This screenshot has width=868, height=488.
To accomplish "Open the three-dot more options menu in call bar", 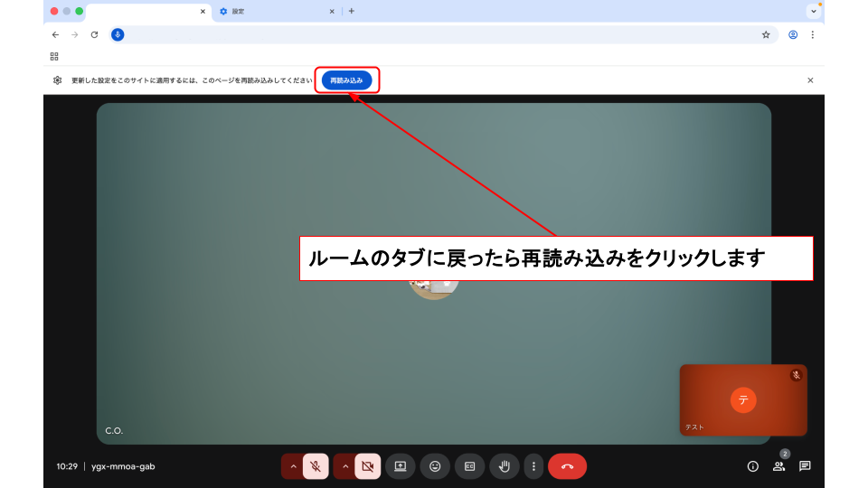I will click(533, 466).
